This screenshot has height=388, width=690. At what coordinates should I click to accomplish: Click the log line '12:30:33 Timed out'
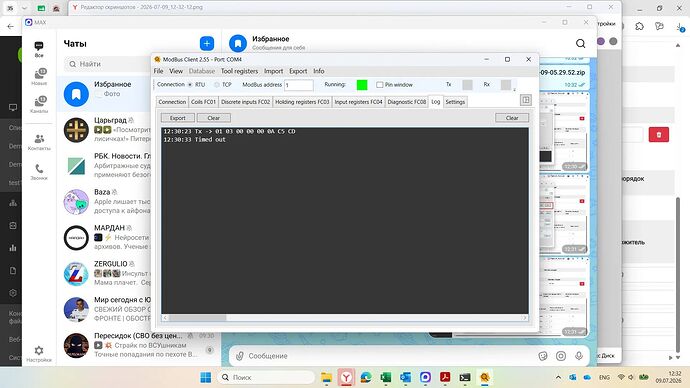coord(194,139)
